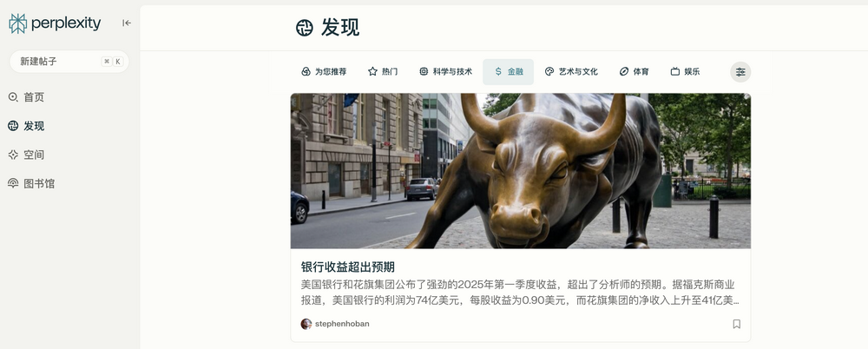Viewport: 868px width, 349px height.
Task: Click the stephenhoban avatar
Action: 306,324
